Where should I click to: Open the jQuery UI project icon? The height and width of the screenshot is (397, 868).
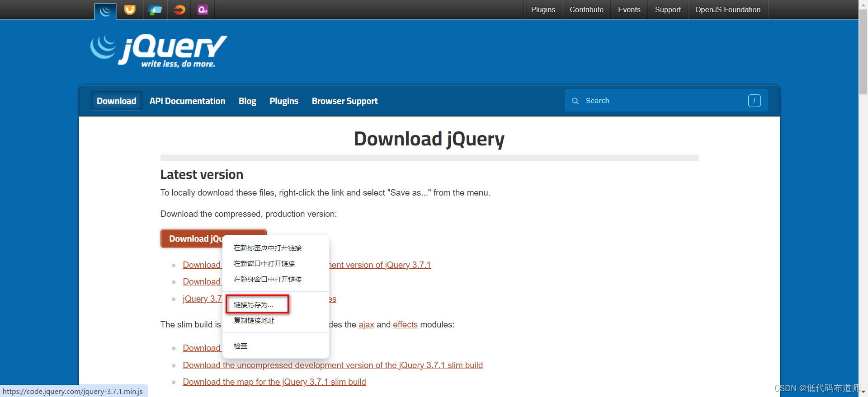pos(130,9)
